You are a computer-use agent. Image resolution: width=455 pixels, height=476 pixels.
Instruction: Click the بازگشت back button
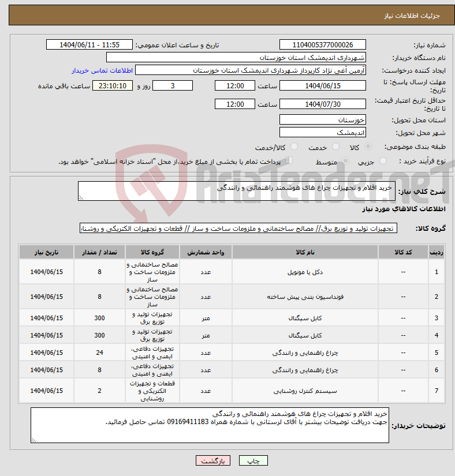pos(213,461)
